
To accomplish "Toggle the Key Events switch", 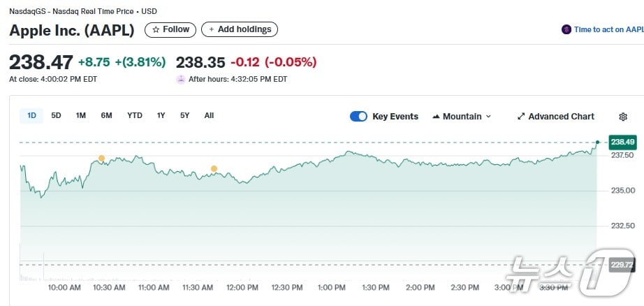I will point(358,117).
